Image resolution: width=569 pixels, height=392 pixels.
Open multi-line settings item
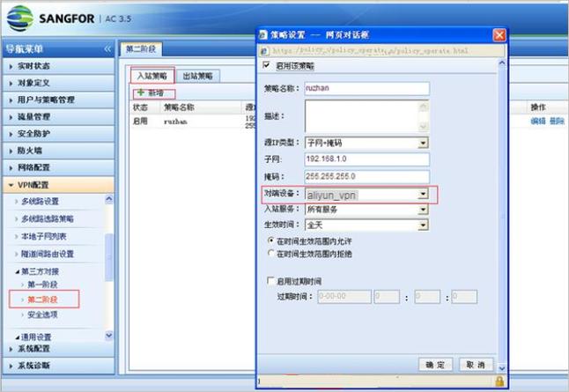(x=40, y=201)
